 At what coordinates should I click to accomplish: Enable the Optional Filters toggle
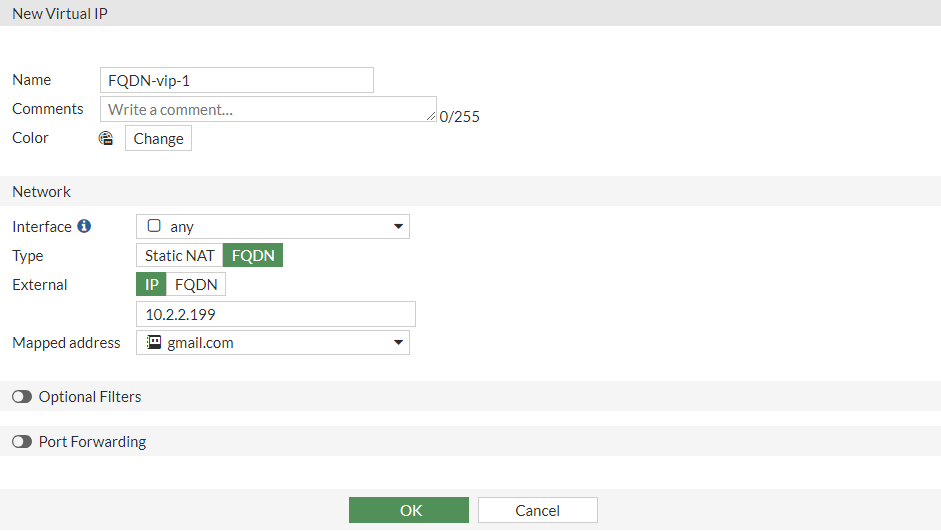click(x=22, y=397)
